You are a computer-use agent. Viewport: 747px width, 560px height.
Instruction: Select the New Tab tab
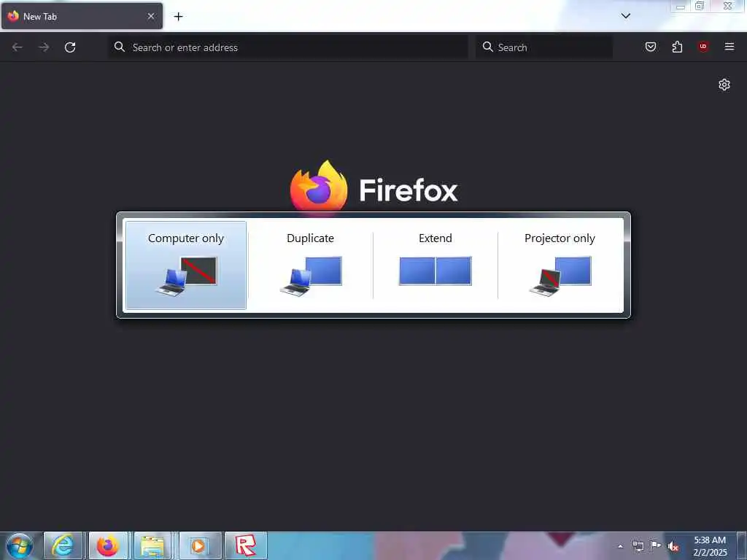[x=82, y=16]
